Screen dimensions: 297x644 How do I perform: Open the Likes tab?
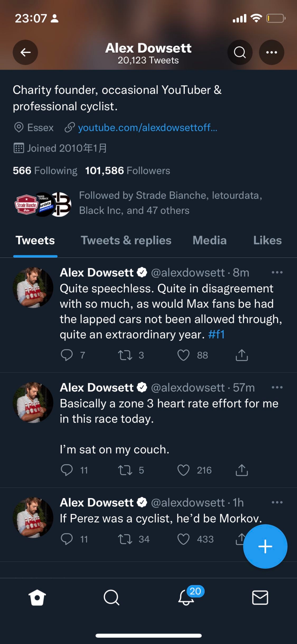click(x=267, y=241)
